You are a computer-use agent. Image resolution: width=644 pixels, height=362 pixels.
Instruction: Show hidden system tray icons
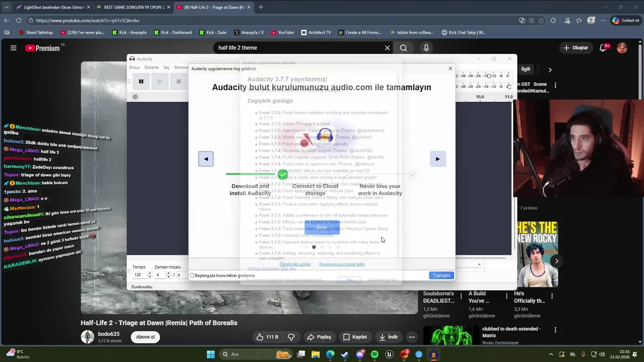(551, 354)
